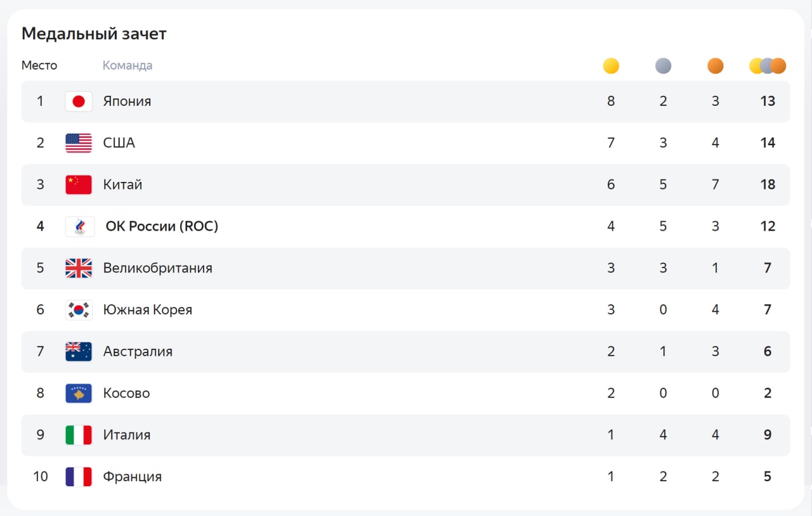Image resolution: width=812 pixels, height=516 pixels.
Task: Open the Великобритания team link
Action: (x=157, y=268)
